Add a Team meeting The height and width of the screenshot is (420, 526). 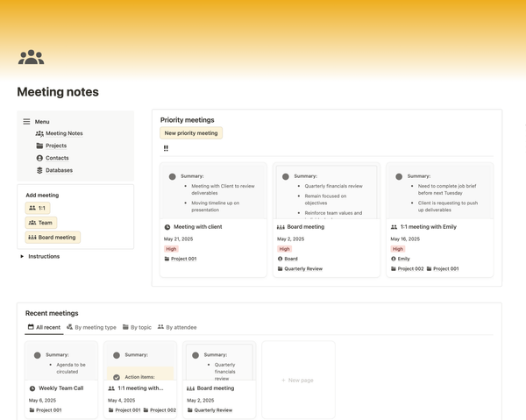[x=41, y=223]
